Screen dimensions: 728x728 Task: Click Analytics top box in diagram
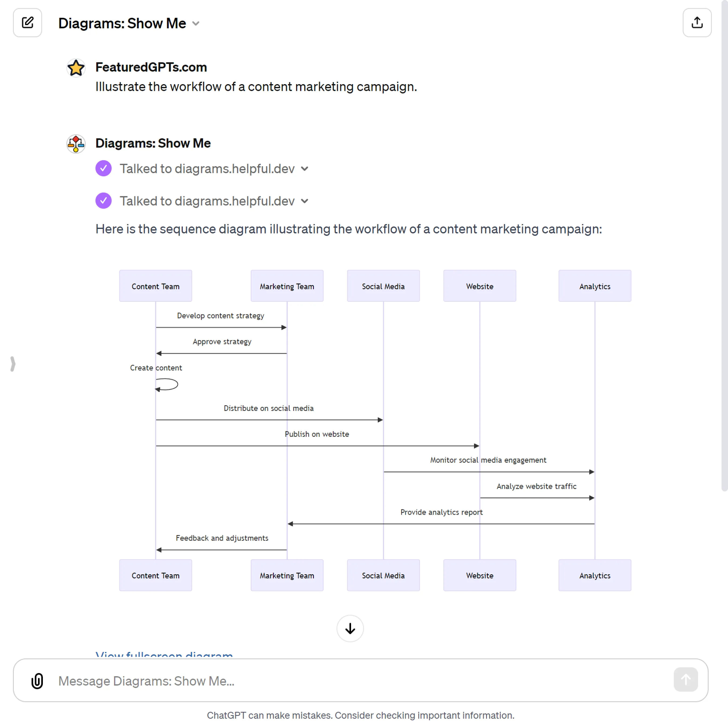(x=594, y=286)
